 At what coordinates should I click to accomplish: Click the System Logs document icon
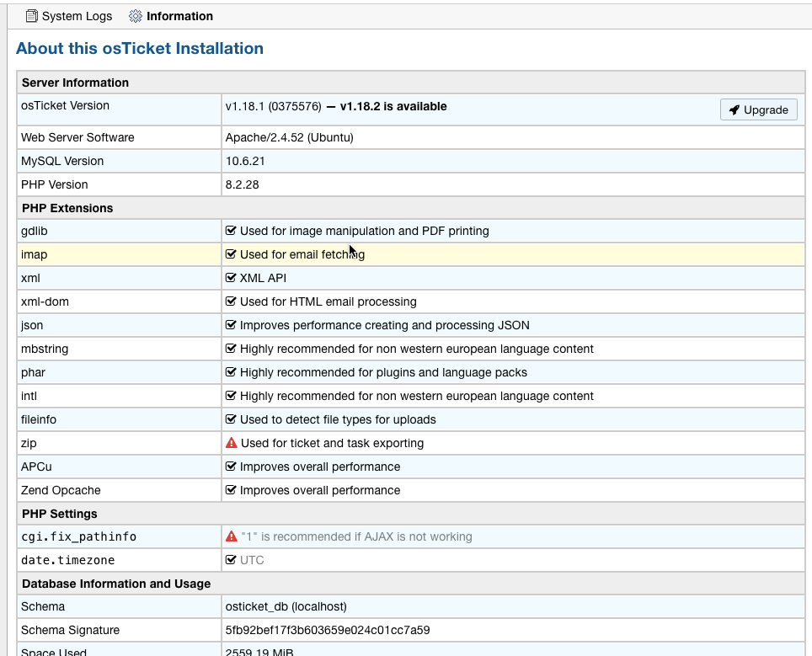tap(32, 16)
